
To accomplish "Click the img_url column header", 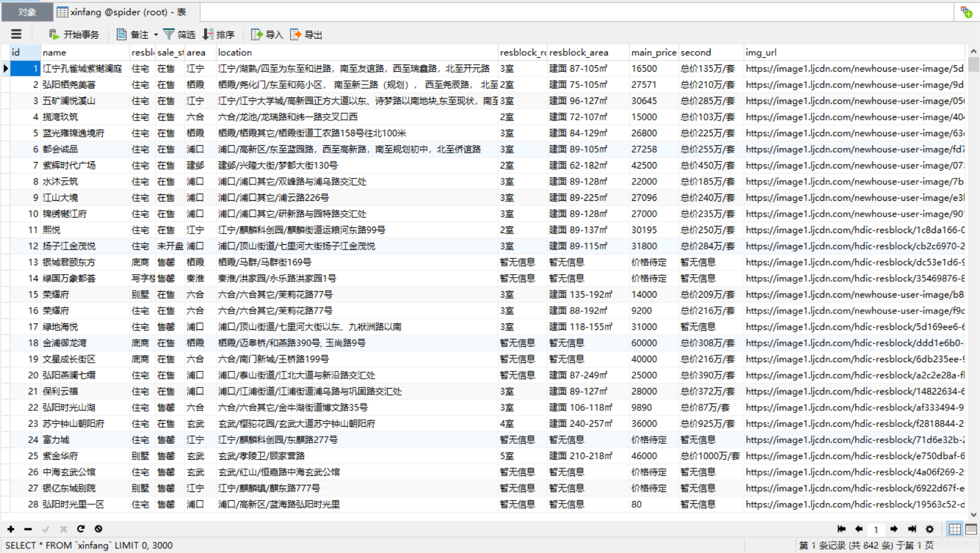I will click(854, 52).
